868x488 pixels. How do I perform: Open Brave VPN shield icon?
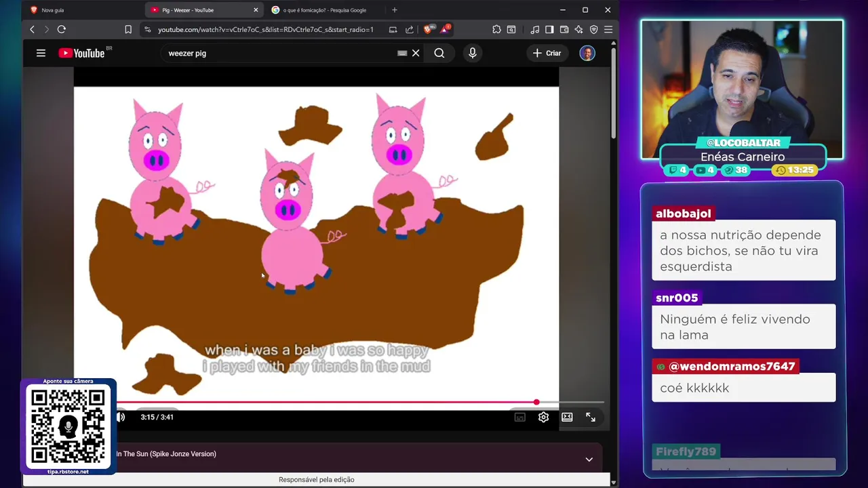click(x=593, y=29)
